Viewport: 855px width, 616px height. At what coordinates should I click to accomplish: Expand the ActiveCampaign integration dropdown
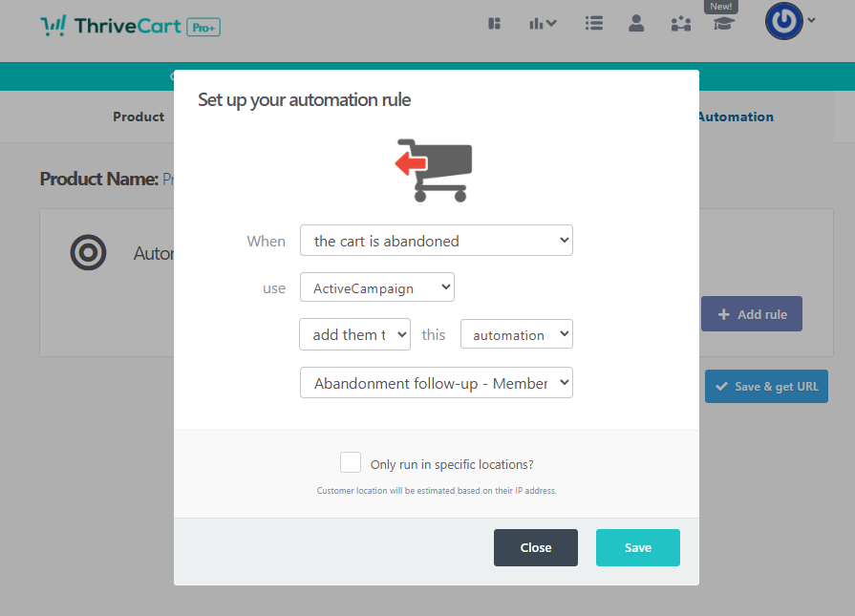(376, 287)
